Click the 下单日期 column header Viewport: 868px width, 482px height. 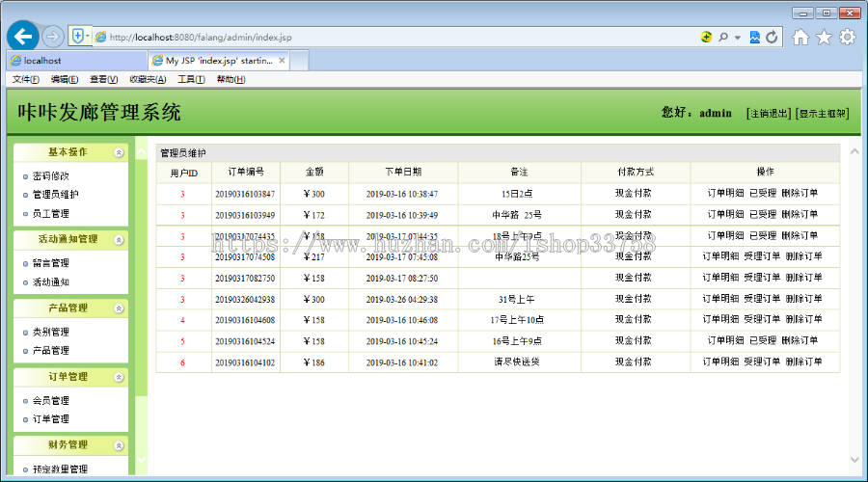[x=403, y=173]
